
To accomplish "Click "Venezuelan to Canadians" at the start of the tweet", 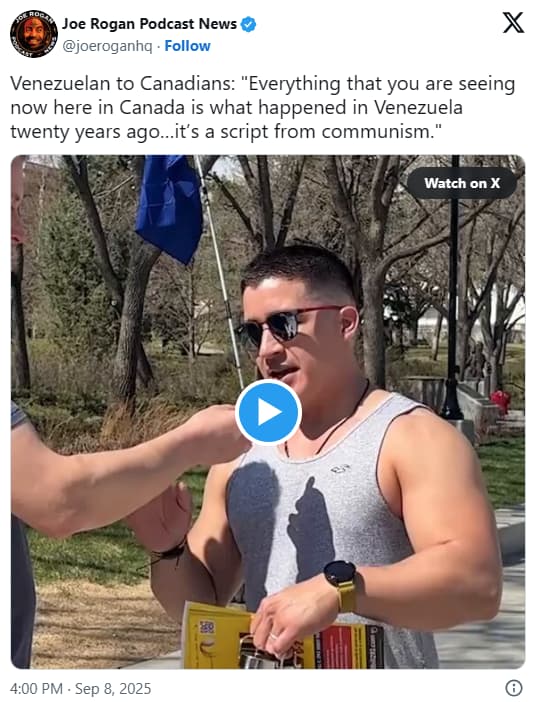I will [x=122, y=84].
